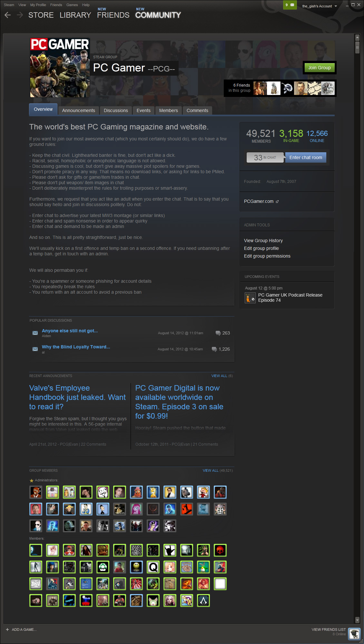This screenshot has width=364, height=644.
Task: Open the View menu in menu bar
Action: (22, 5)
